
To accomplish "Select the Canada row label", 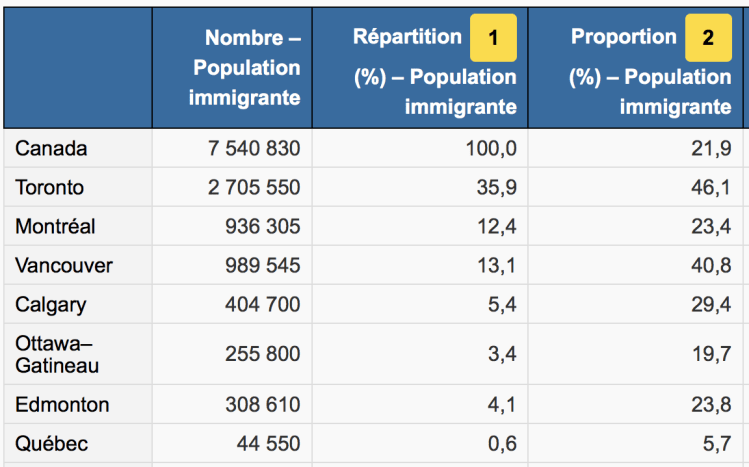I will pyautogui.click(x=51, y=148).
